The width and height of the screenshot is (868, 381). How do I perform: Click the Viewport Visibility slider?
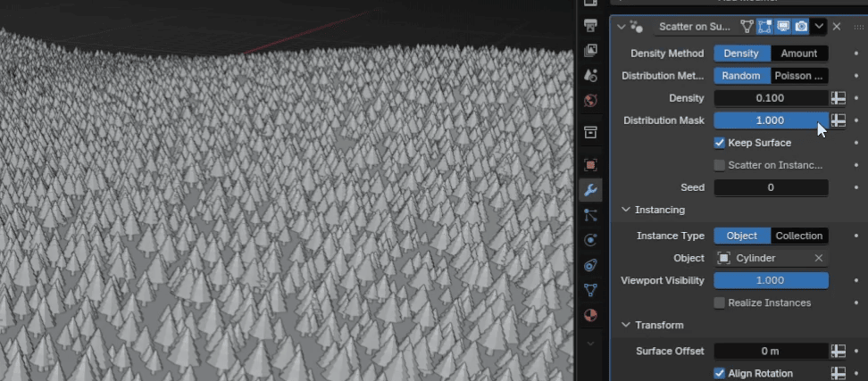coord(770,280)
